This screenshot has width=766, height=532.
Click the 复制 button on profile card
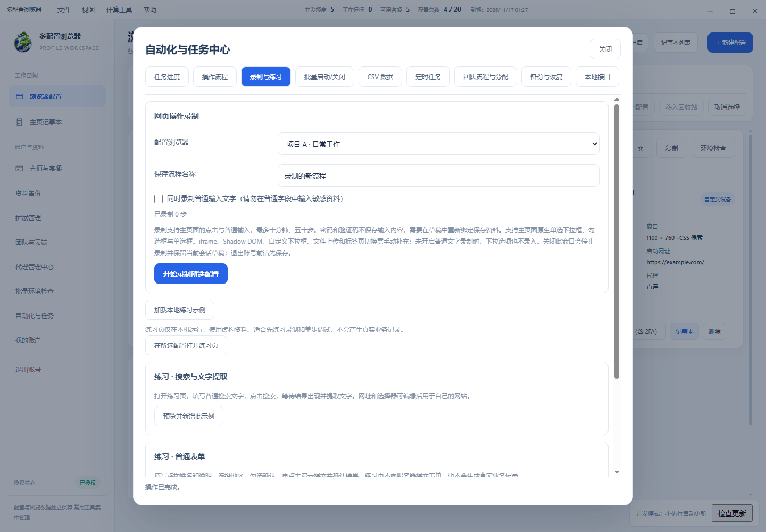[672, 148]
